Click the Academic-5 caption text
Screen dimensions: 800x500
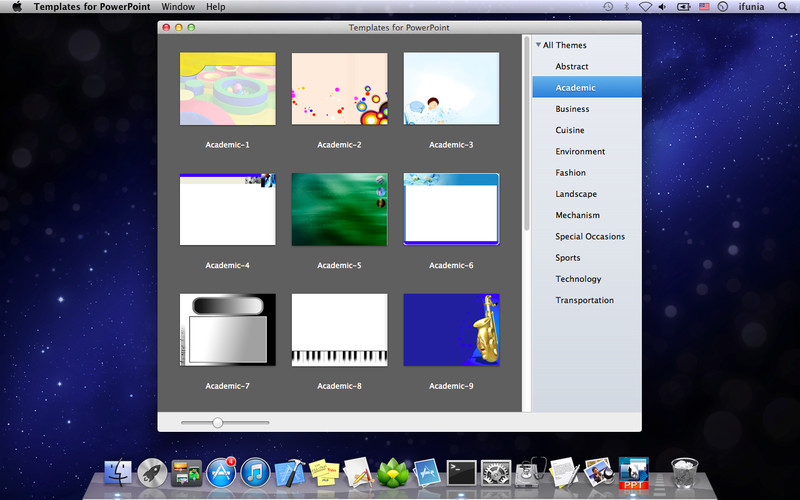click(339, 265)
